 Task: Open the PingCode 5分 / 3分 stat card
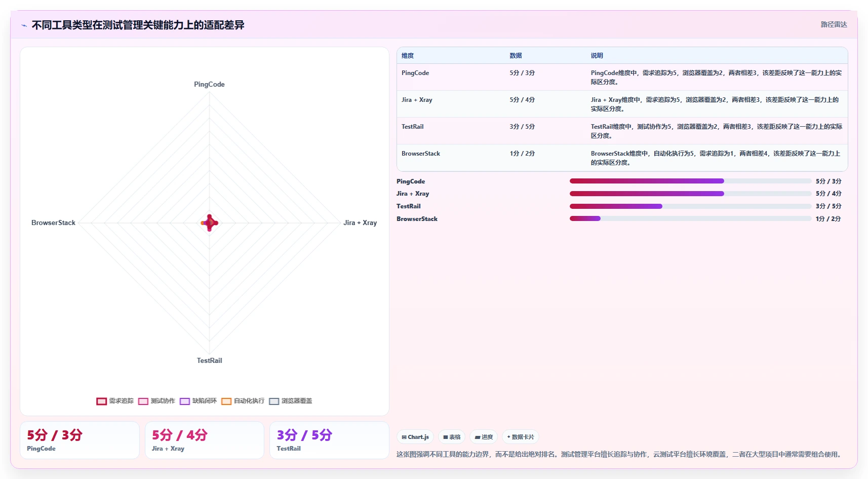(x=80, y=440)
